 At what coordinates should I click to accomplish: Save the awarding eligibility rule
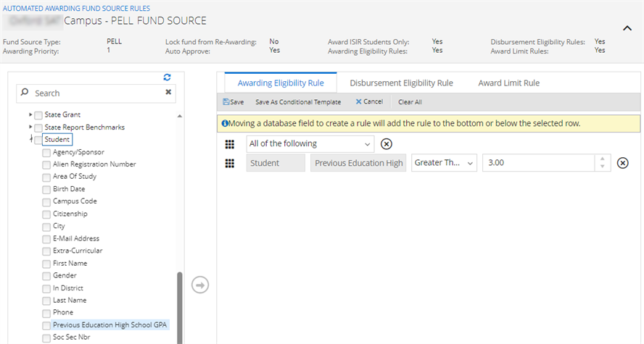234,102
